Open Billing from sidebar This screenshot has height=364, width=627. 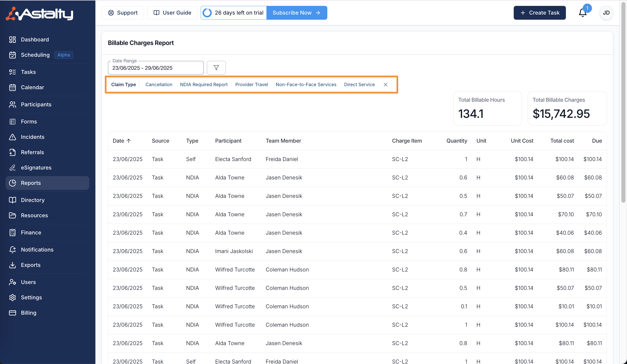click(28, 313)
